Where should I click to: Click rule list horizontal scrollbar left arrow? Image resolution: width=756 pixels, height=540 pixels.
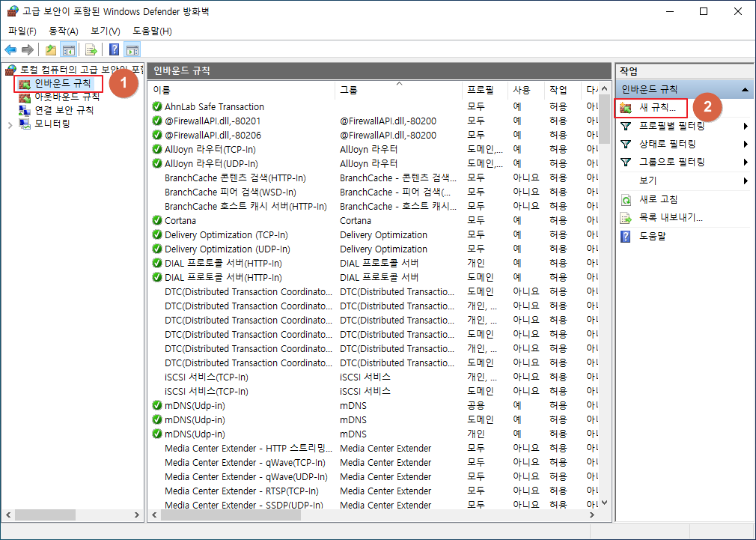(x=154, y=515)
